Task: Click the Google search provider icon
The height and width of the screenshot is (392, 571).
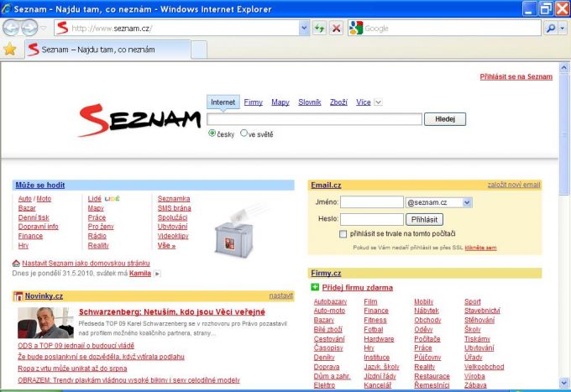Action: (356, 28)
